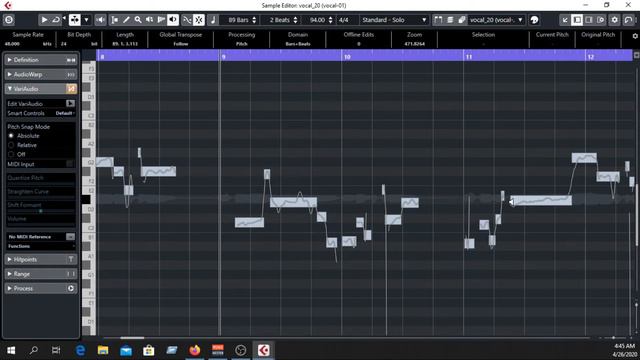Start audition playback in toolbar
Viewport: 640px width, 360px height.
(x=44, y=20)
